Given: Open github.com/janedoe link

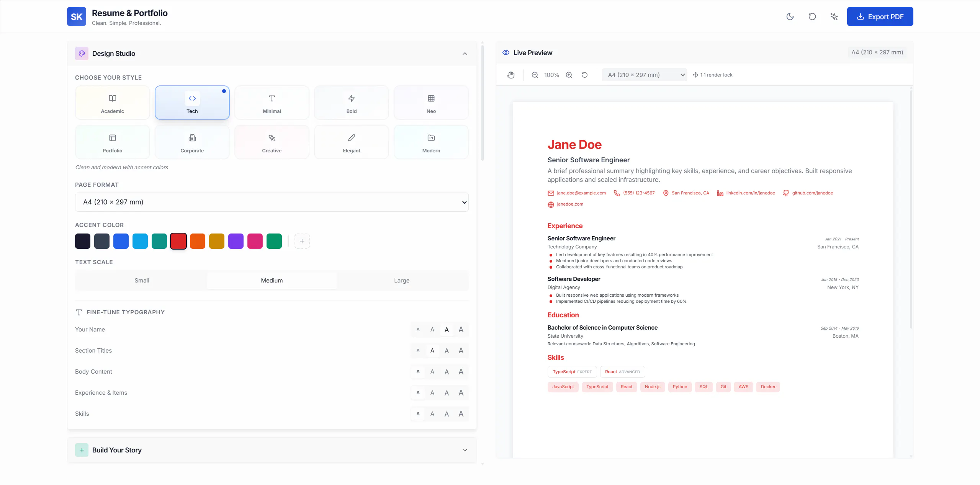Looking at the screenshot, I should click(x=812, y=193).
